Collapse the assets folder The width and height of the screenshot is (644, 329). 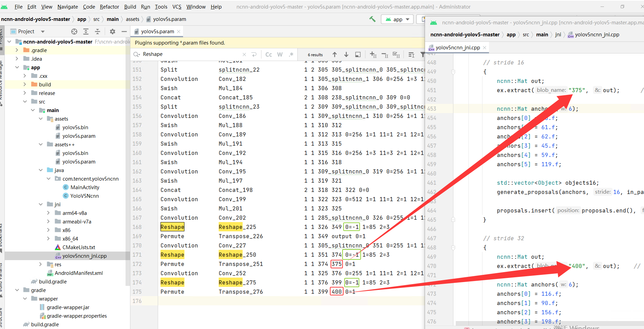click(41, 119)
